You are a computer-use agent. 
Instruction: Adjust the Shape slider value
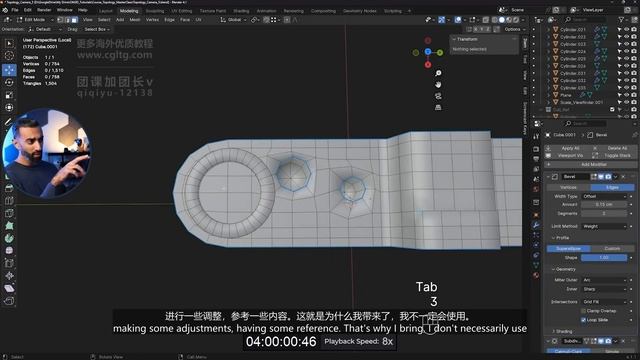point(604,258)
